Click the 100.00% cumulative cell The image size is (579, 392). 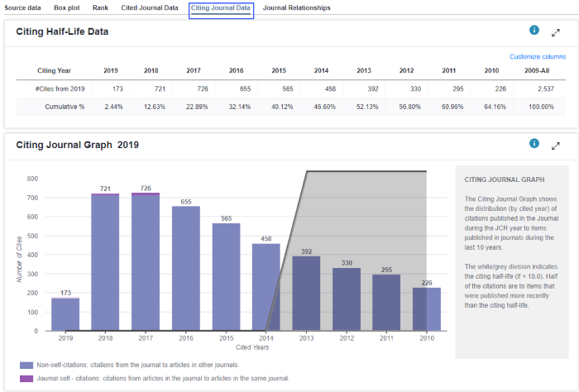click(x=541, y=107)
